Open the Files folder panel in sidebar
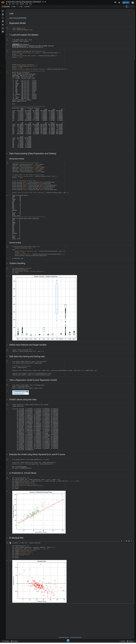Screen dimensions: 136x644 point(3,28)
